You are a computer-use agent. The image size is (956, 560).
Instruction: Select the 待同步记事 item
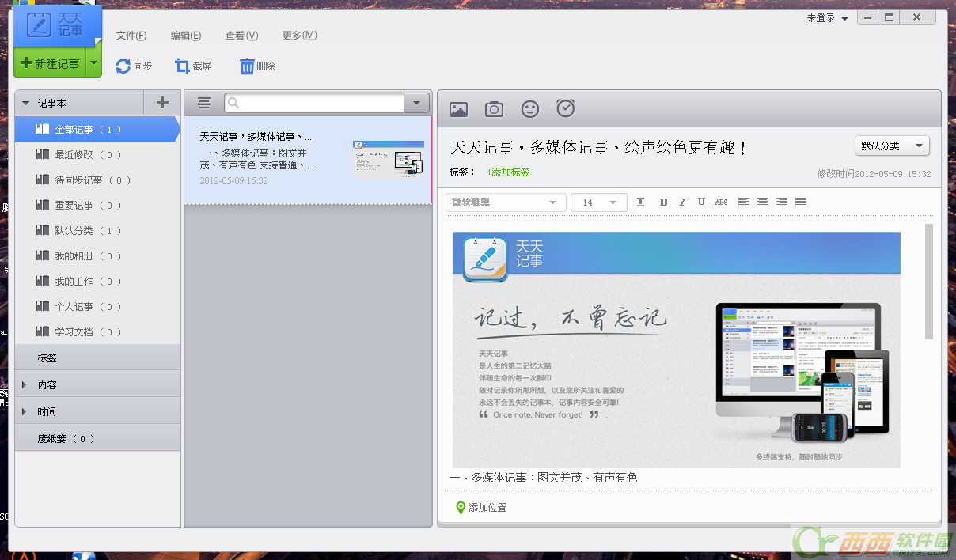(x=97, y=180)
